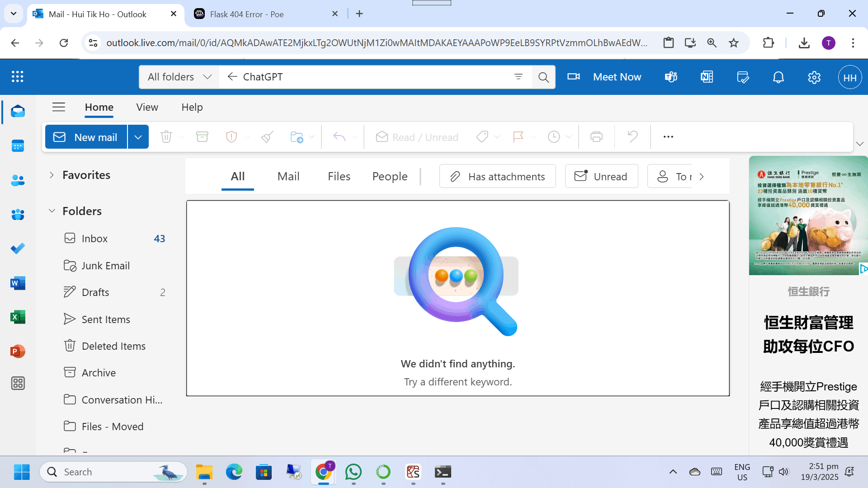Click the New mail button
The image size is (868, 488).
tap(86, 137)
